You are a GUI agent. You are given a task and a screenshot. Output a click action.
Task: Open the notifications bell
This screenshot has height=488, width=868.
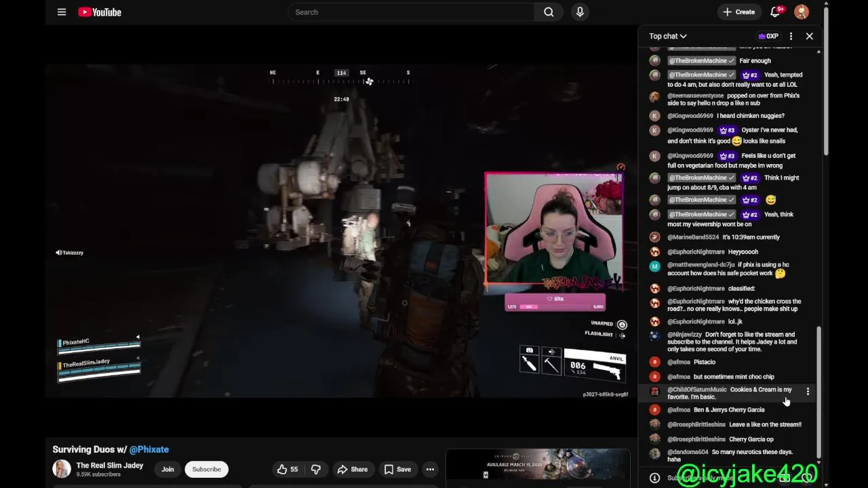pyautogui.click(x=776, y=12)
